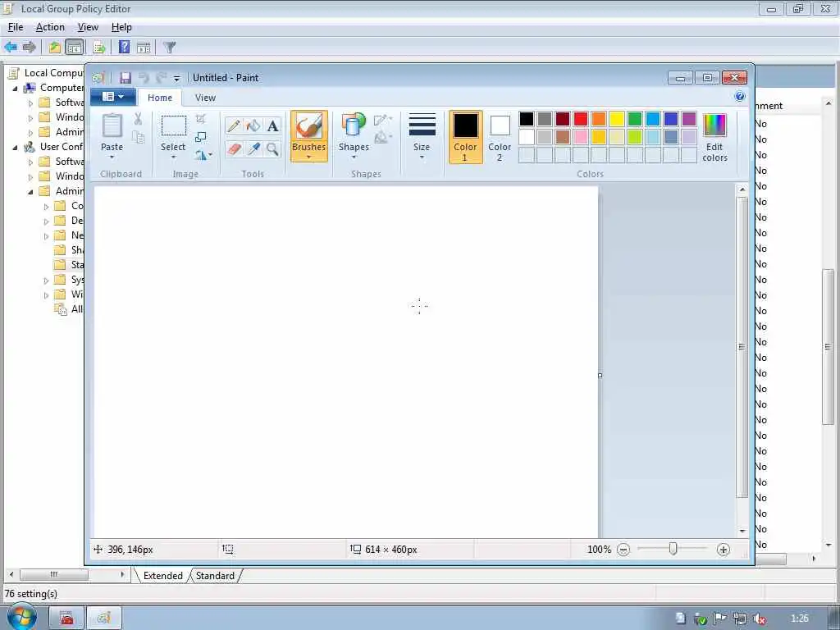Click the Shapes gallery icon
The image size is (840, 630).
pyautogui.click(x=354, y=126)
